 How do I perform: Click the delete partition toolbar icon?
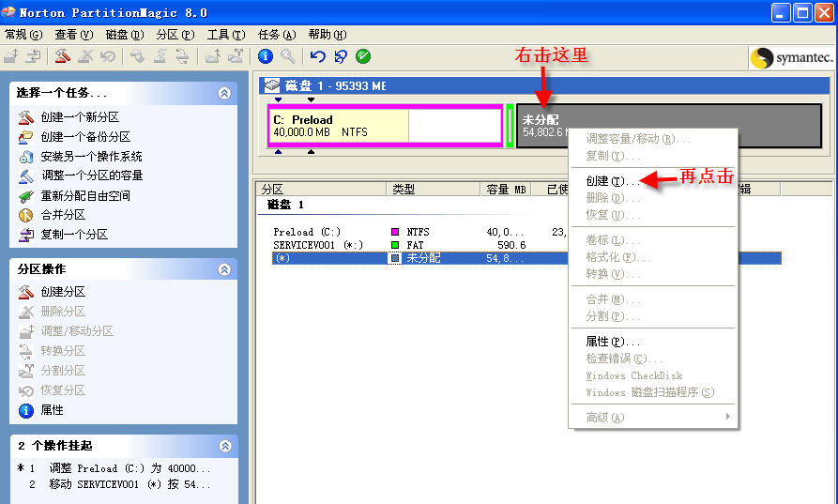(85, 55)
